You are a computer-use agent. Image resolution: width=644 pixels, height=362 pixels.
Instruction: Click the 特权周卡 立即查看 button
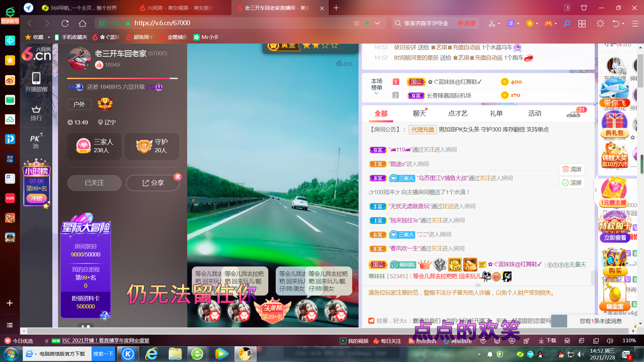click(615, 238)
